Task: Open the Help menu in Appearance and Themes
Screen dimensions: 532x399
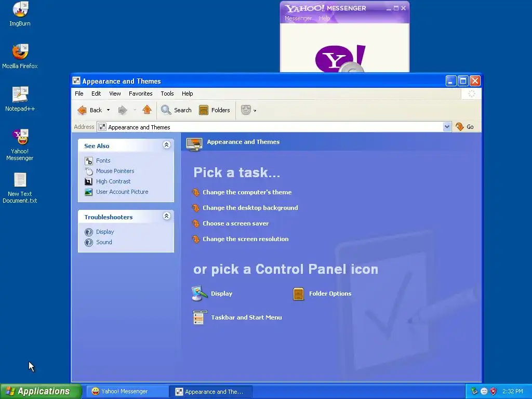Action: (187, 94)
